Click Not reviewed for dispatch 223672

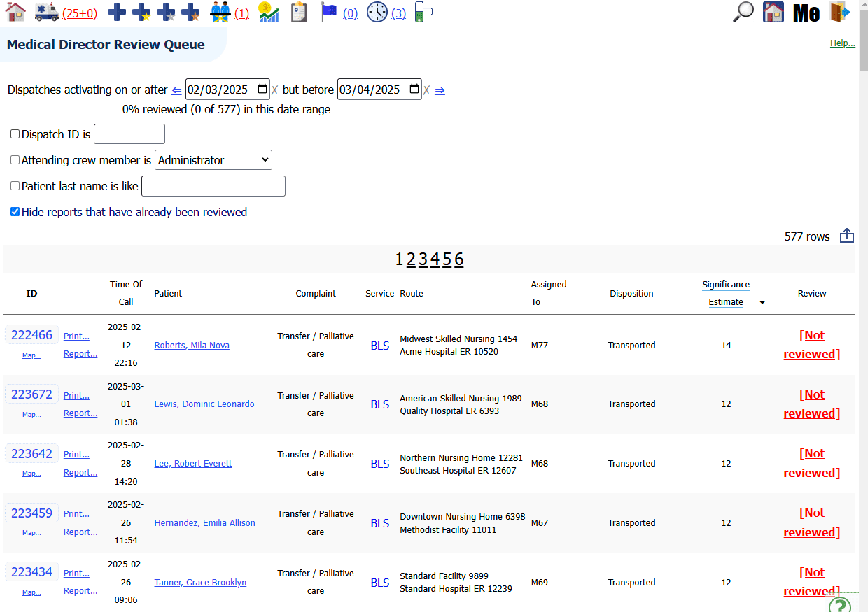click(x=812, y=404)
